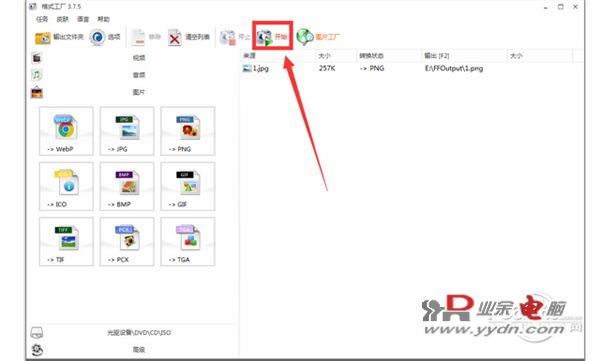Click the Format Factory title bar app icon
Screen dimensions: 600x361
point(33,7)
